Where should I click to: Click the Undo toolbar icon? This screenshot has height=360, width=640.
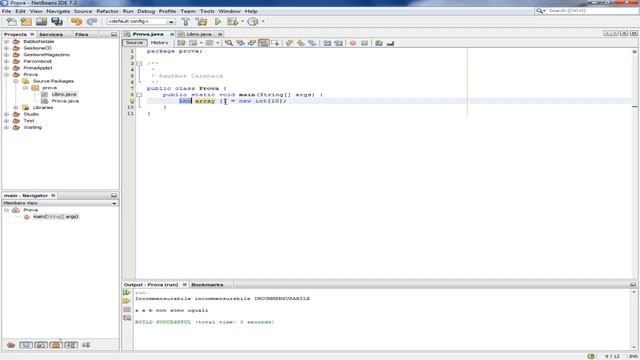pyautogui.click(x=76, y=22)
